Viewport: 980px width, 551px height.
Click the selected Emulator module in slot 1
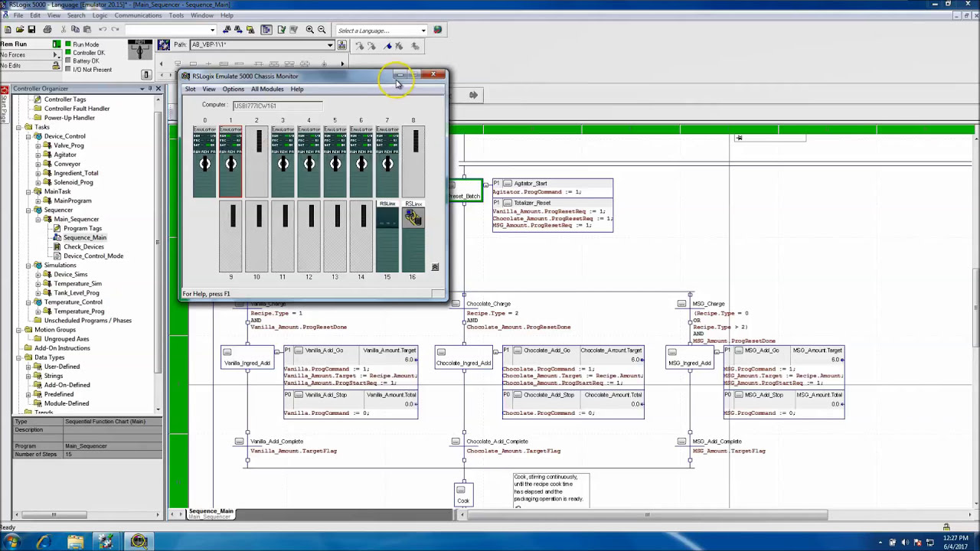coord(230,161)
